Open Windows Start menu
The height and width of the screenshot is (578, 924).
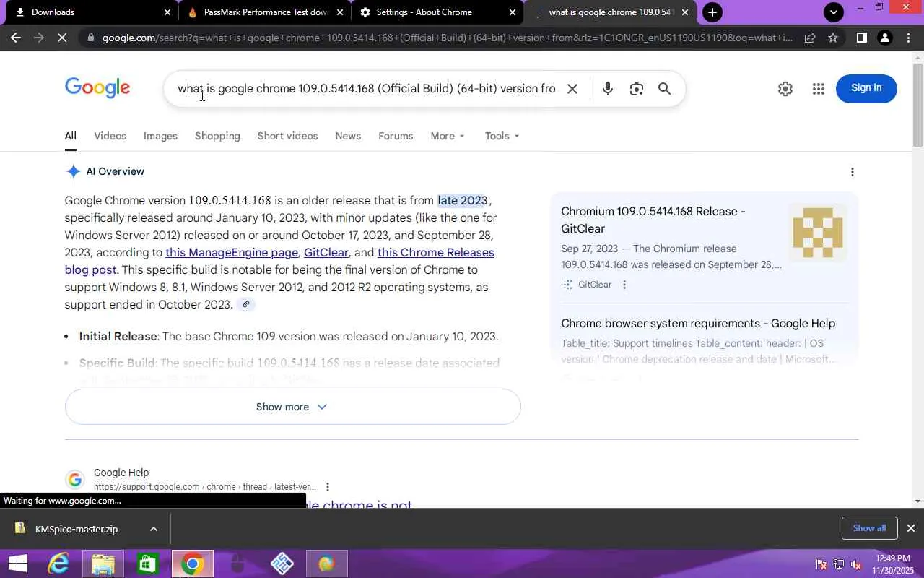click(17, 564)
